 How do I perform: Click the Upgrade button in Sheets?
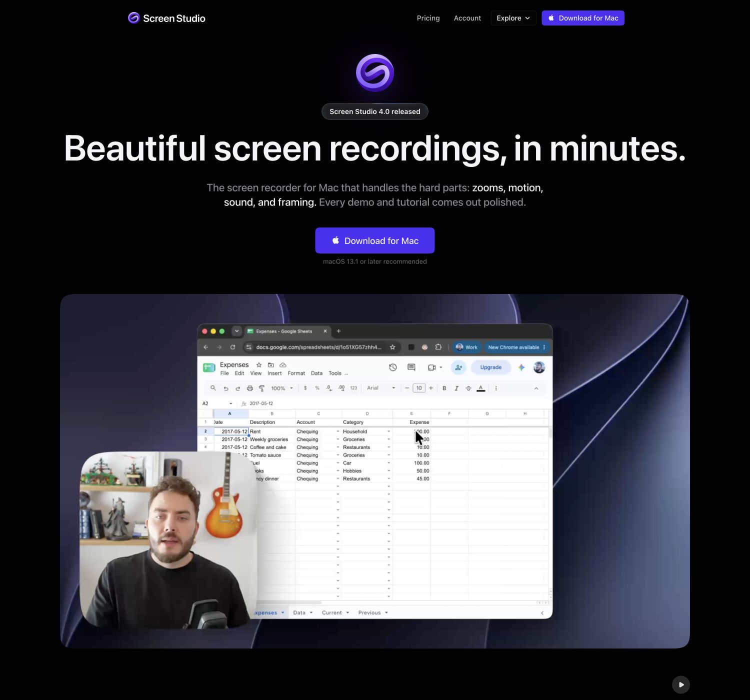(x=491, y=367)
